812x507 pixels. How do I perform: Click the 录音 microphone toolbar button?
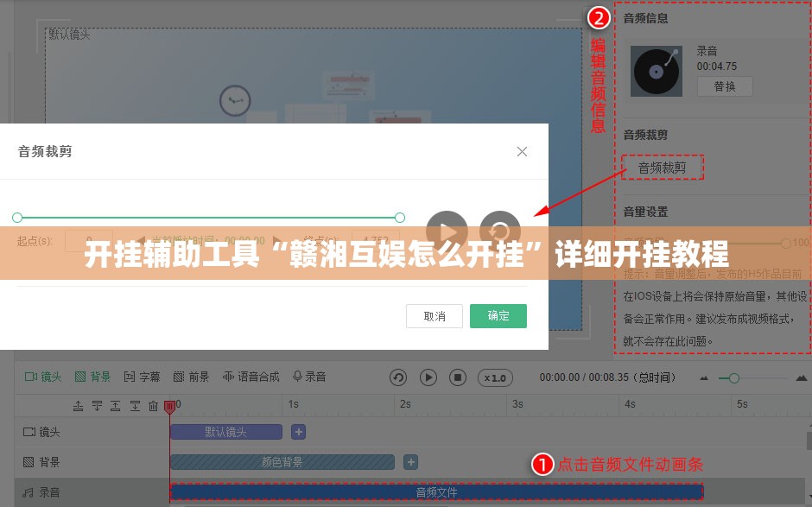point(309,377)
